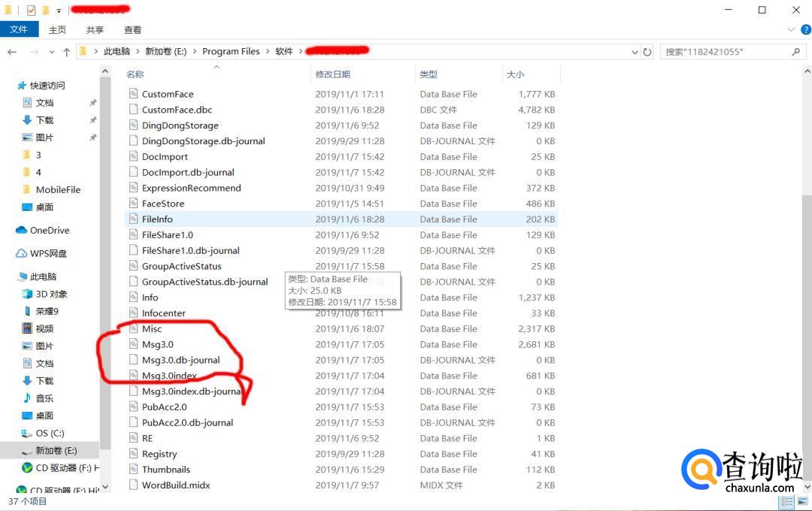Click the CustomFace.dbc file icon
Image resolution: width=812 pixels, height=511 pixels.
133,109
